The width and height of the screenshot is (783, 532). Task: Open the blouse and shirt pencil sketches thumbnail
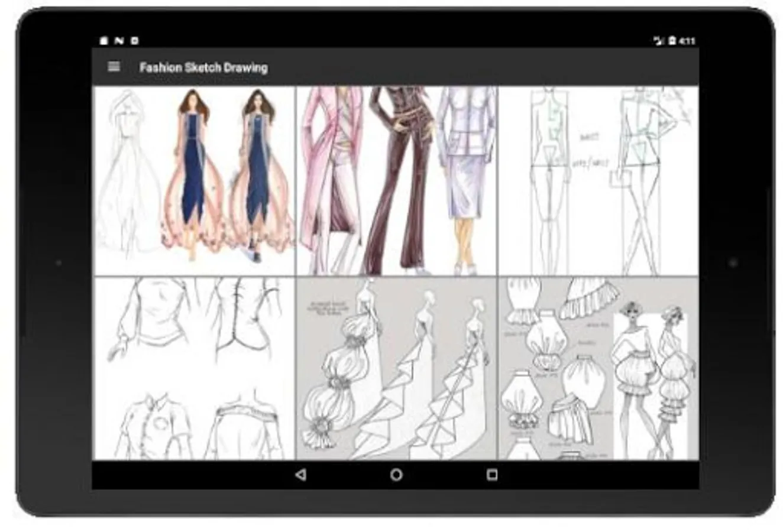click(x=195, y=368)
